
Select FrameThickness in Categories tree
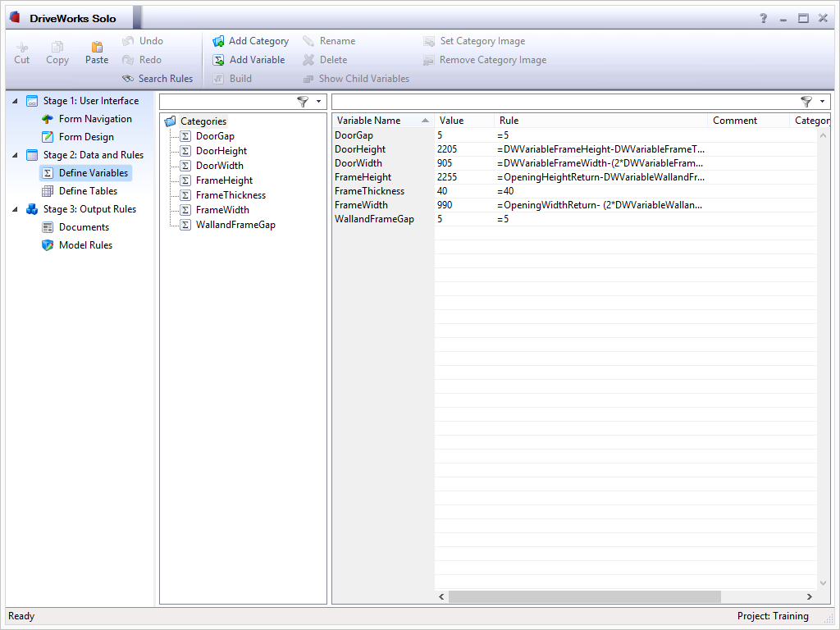pyautogui.click(x=231, y=195)
